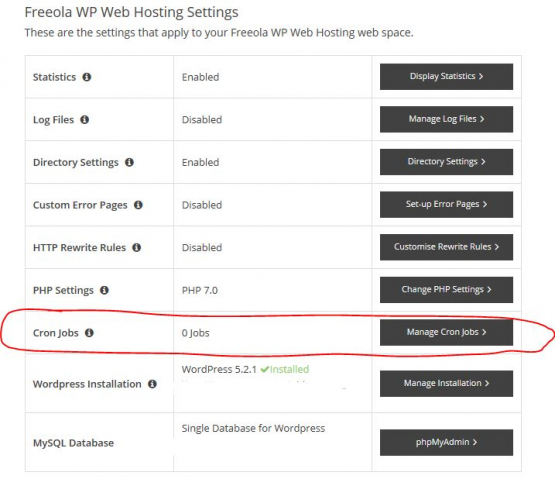Click the Set-up Error Pages button
The image size is (555, 486).
pyautogui.click(x=446, y=204)
